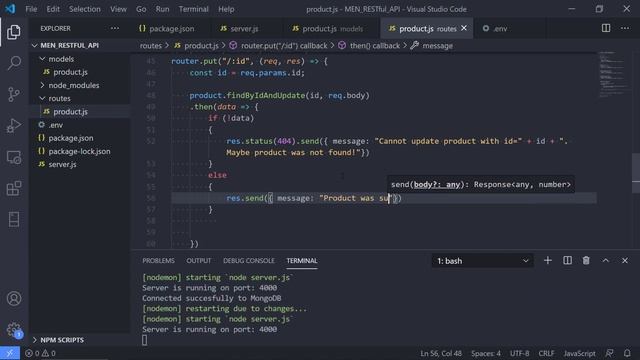Maximize the panel size with up chevron
Image resolution: width=640 pixels, height=360 pixels.
(x=606, y=260)
